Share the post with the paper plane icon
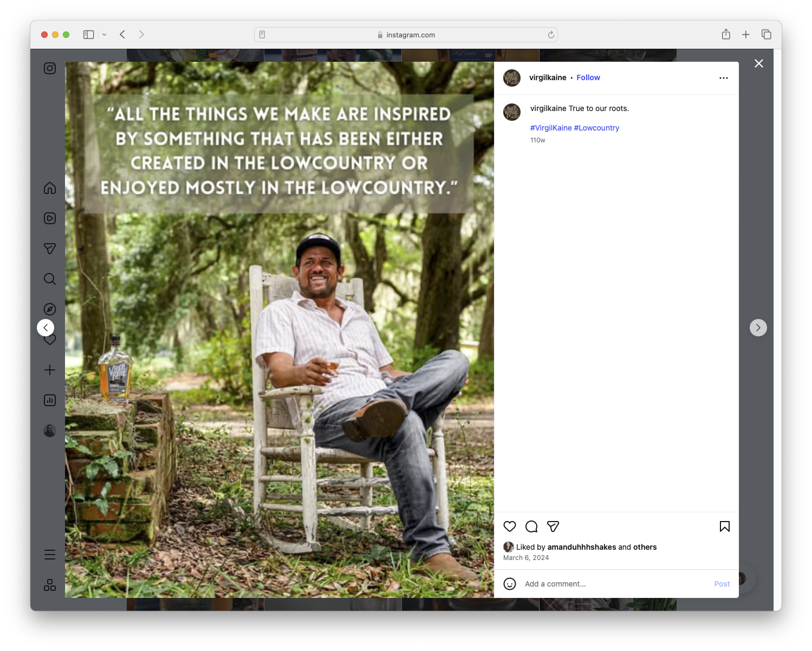 pyautogui.click(x=553, y=526)
